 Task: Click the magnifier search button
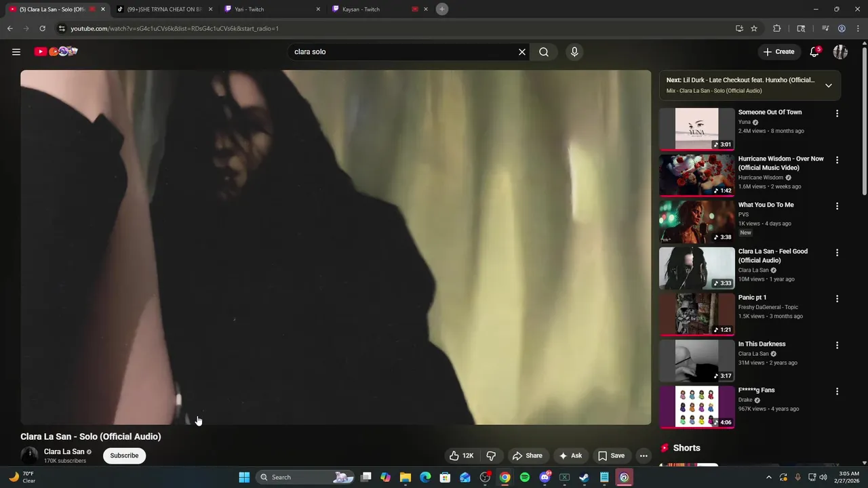pyautogui.click(x=544, y=52)
